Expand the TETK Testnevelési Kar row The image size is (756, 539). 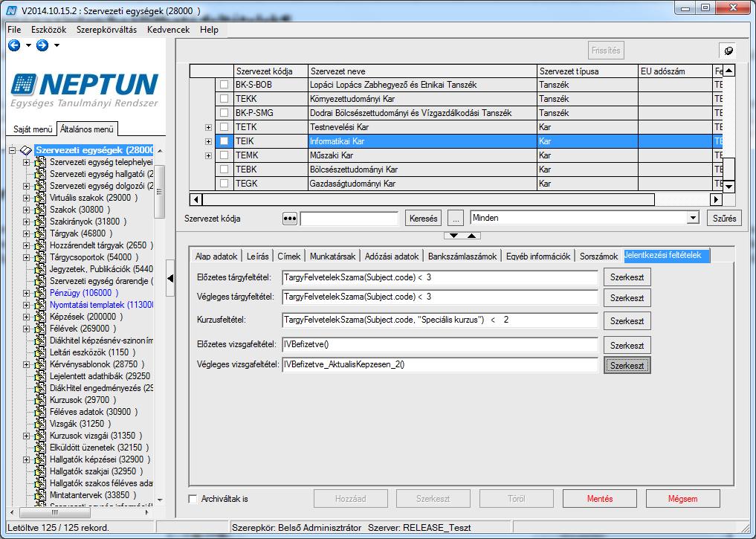(208, 127)
